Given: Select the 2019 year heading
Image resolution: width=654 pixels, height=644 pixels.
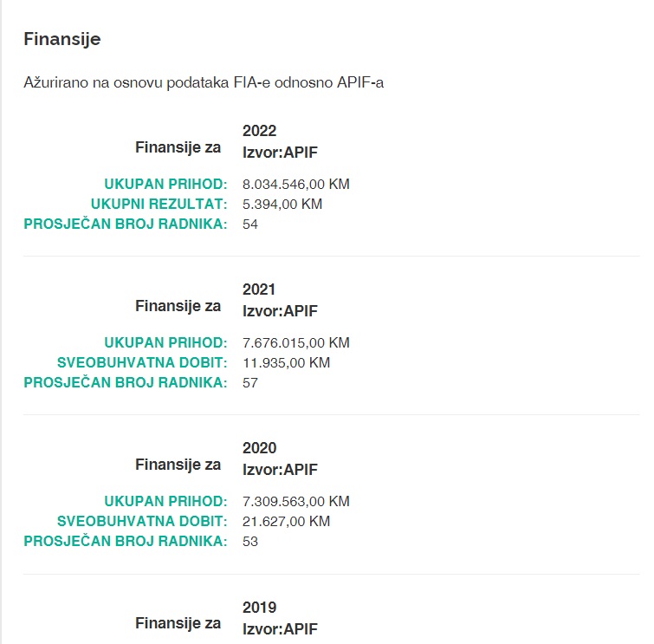Looking at the screenshot, I should point(260,607).
